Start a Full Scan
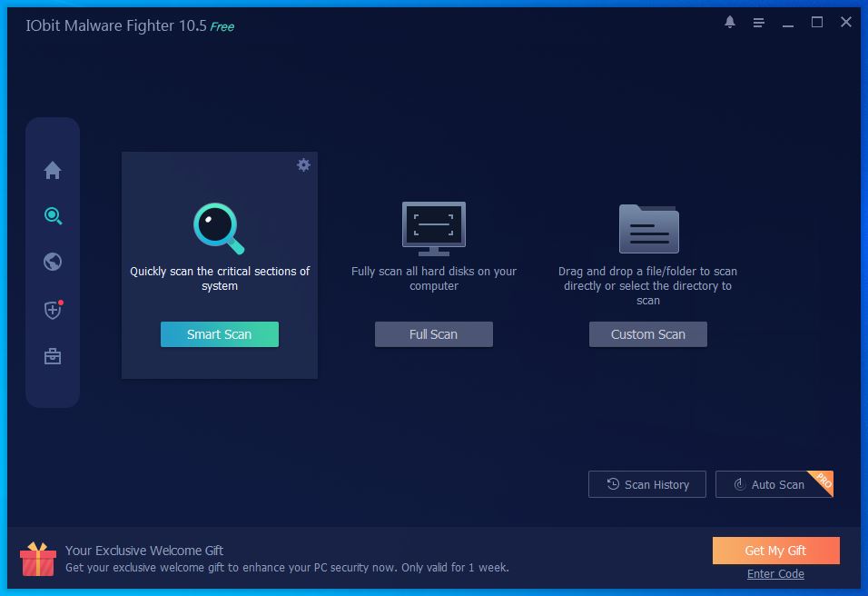Viewport: 868px width, 596px height. point(433,334)
